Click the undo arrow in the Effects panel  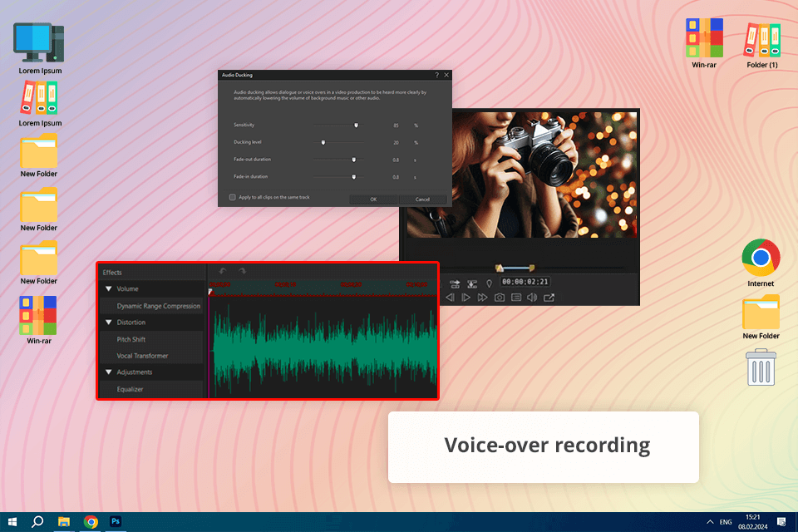pyautogui.click(x=223, y=271)
